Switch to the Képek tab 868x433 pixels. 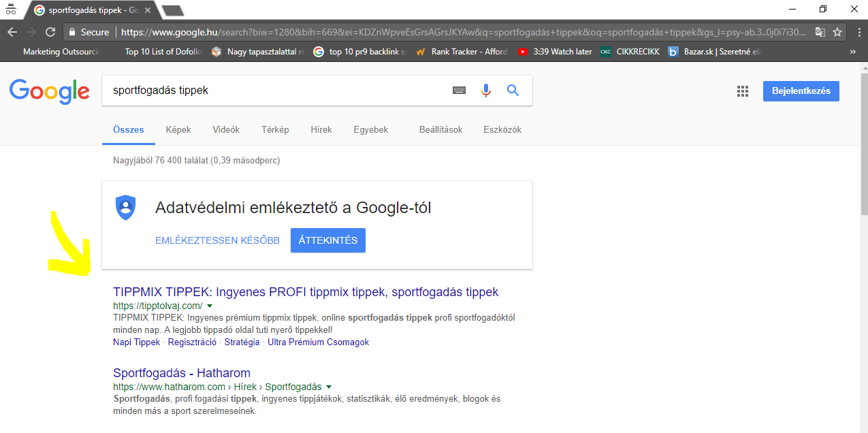(178, 130)
